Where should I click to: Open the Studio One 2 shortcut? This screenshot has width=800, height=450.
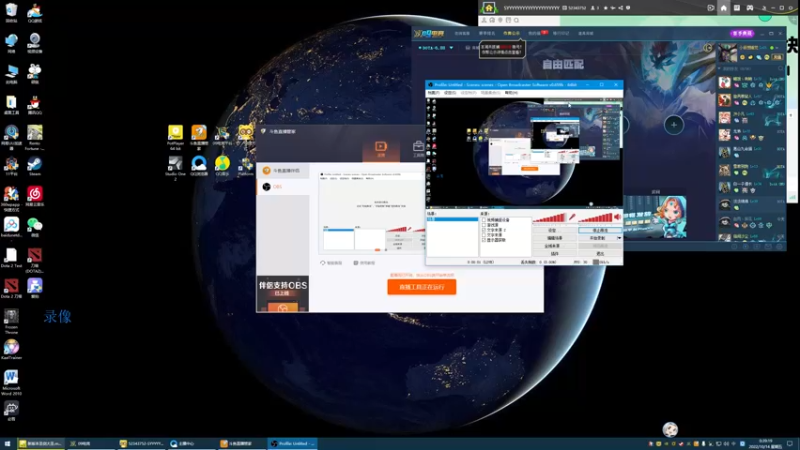click(x=176, y=168)
